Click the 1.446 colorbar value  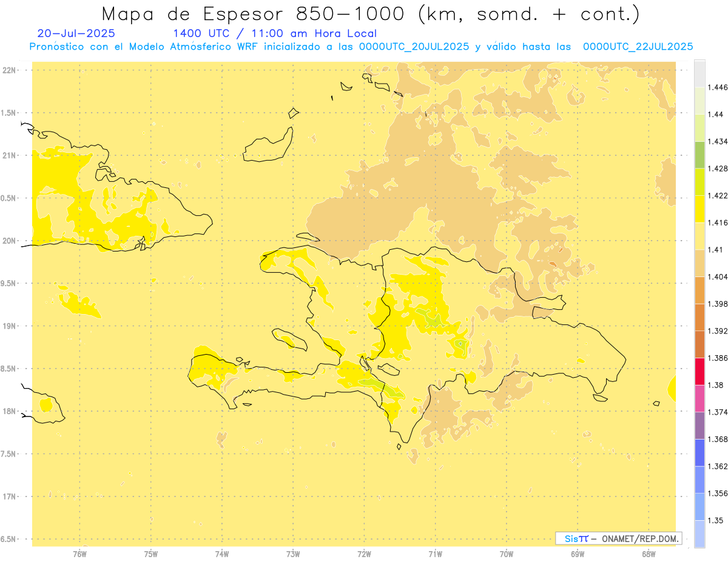[x=717, y=87]
